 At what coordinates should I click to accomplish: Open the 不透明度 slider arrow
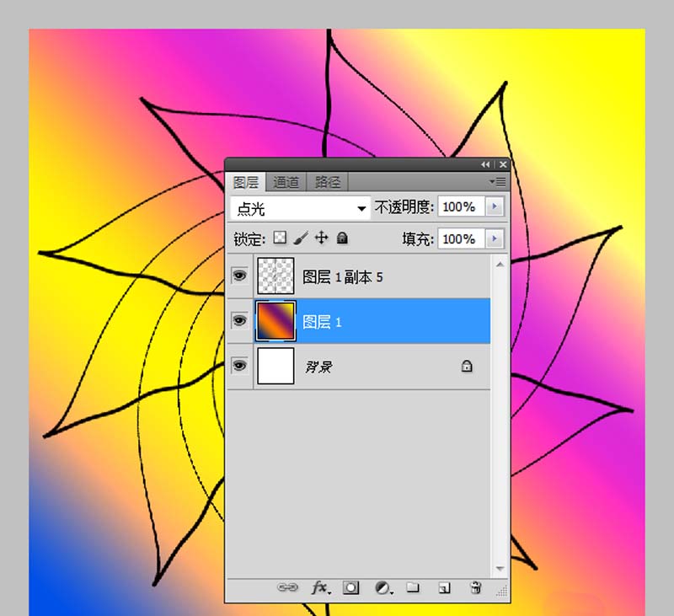pyautogui.click(x=495, y=206)
